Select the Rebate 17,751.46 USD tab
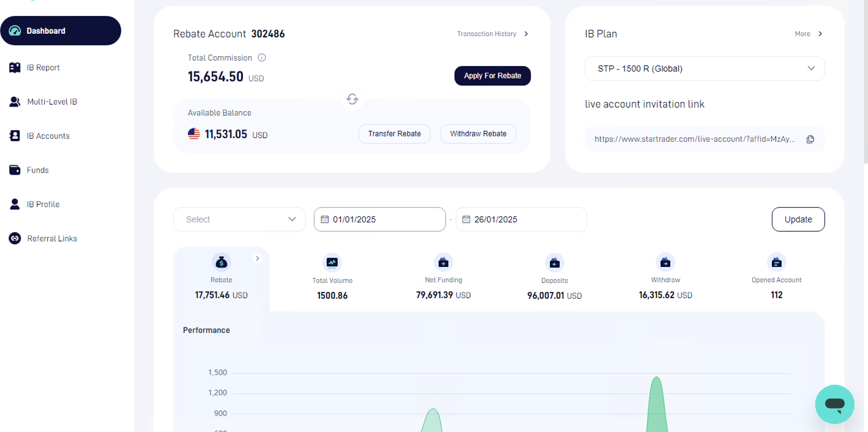Screen dimensions: 868x432 [221, 279]
